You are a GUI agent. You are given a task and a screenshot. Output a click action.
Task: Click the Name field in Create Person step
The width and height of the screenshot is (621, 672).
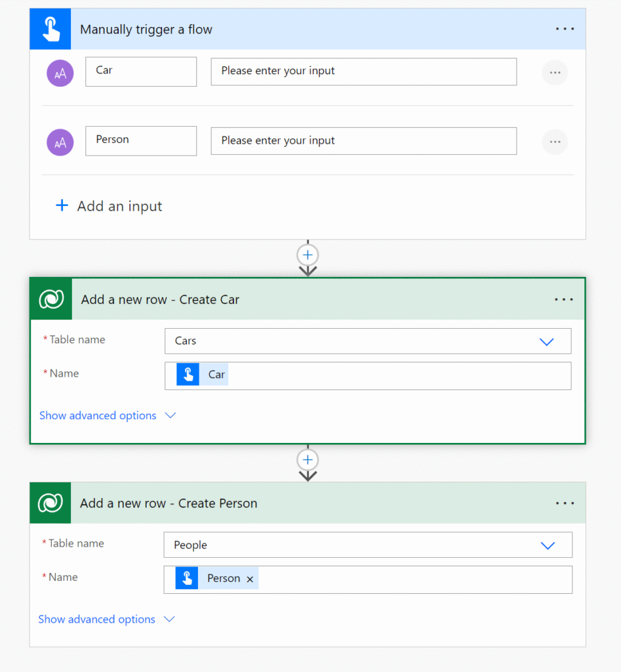368,579
